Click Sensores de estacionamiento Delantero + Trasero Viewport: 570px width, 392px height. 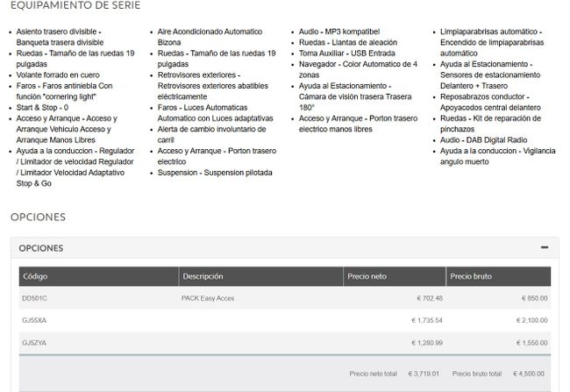click(490, 75)
